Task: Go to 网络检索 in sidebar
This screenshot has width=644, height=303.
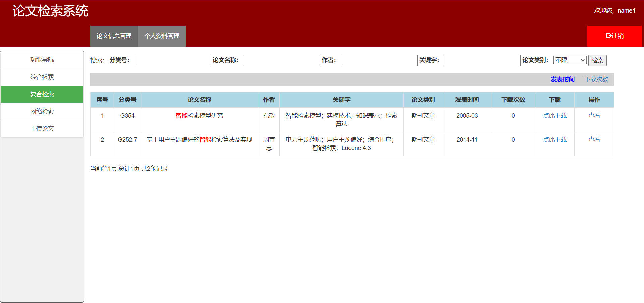Action: 42,112
